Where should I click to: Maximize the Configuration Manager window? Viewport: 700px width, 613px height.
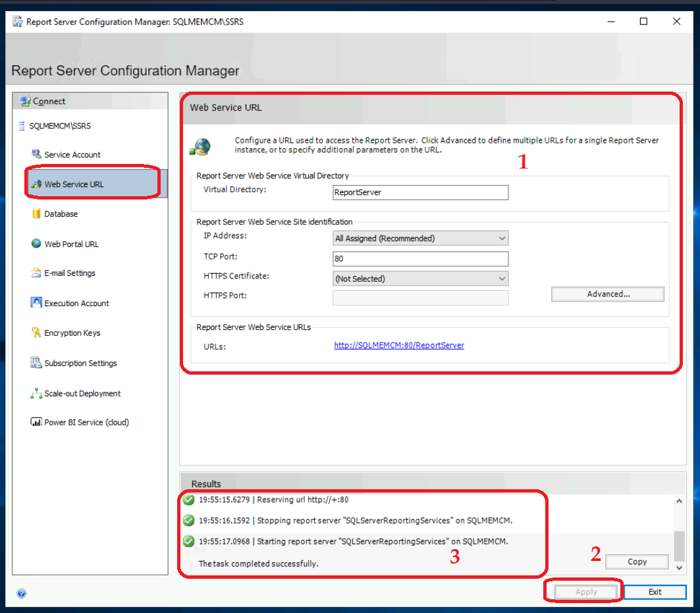pyautogui.click(x=643, y=22)
